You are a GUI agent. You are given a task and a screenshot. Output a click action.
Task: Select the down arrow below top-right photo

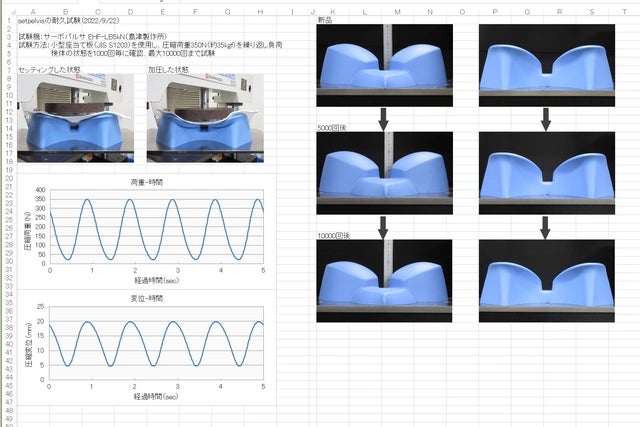545,120
